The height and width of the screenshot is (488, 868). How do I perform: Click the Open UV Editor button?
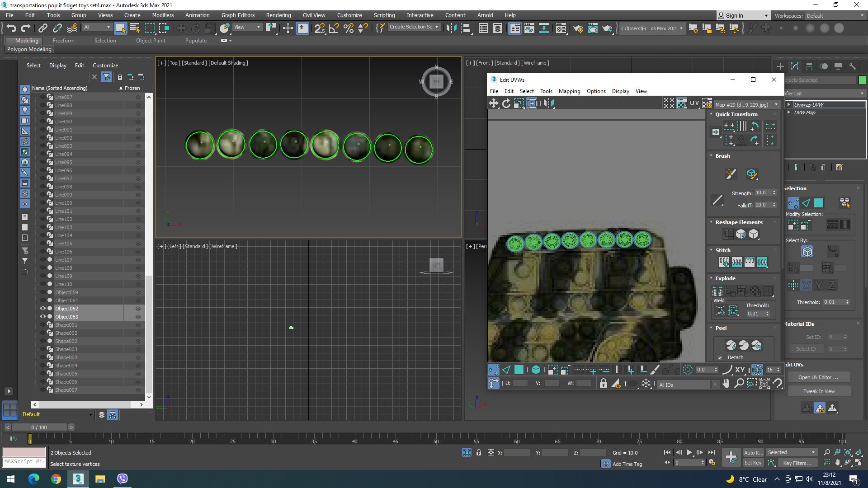tap(818, 377)
